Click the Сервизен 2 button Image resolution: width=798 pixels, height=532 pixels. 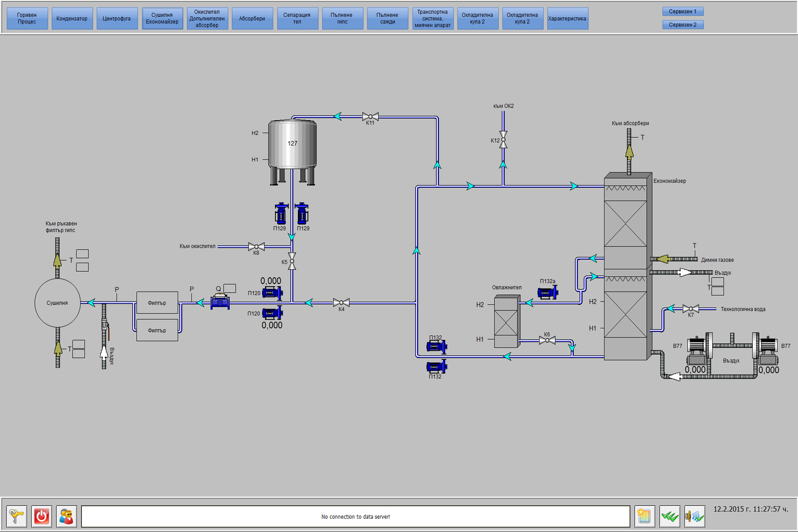click(683, 24)
